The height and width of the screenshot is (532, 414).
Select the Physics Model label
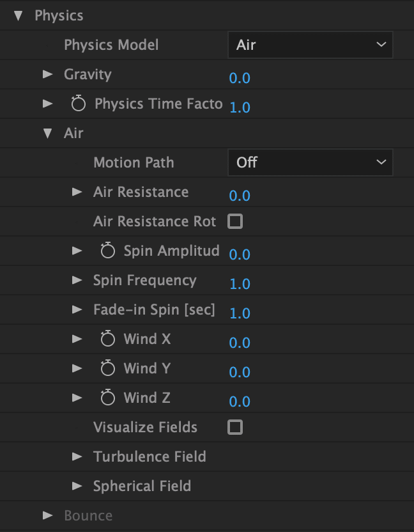pos(111,45)
